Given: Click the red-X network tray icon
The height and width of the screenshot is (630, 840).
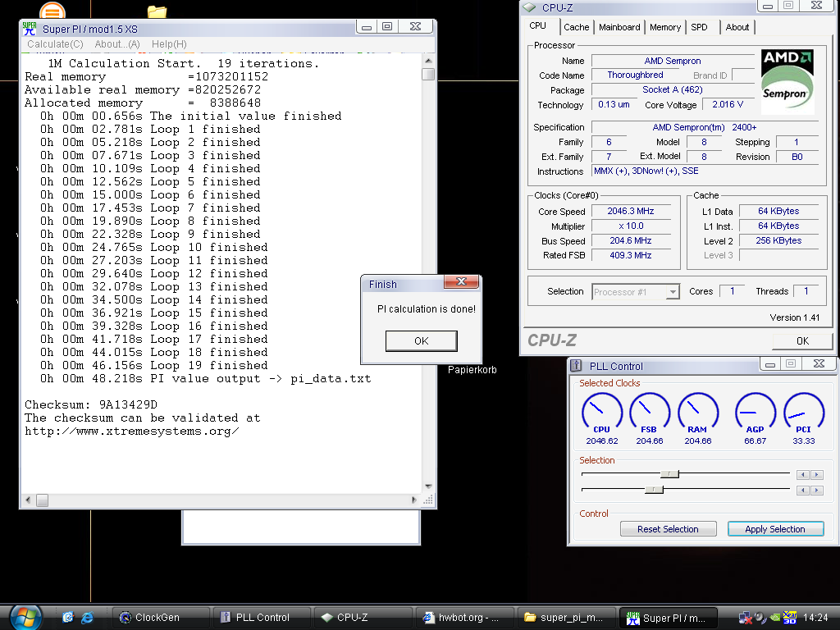Looking at the screenshot, I should (x=745, y=618).
